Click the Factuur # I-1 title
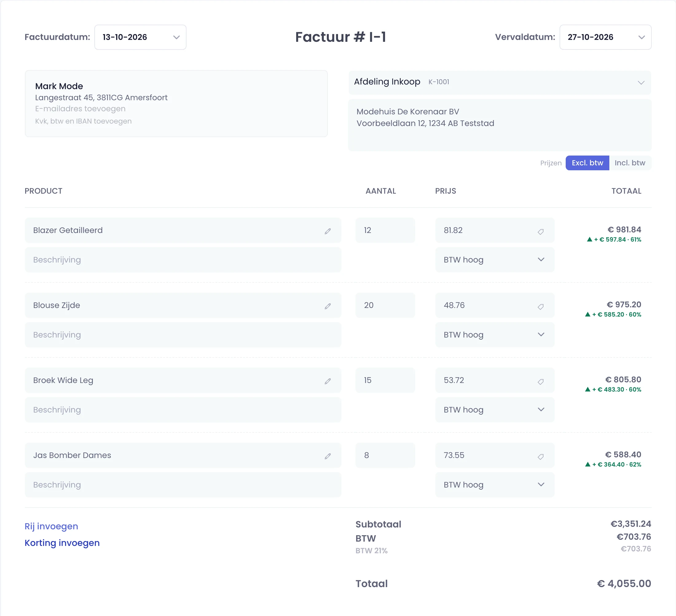The width and height of the screenshot is (676, 616). pos(340,37)
